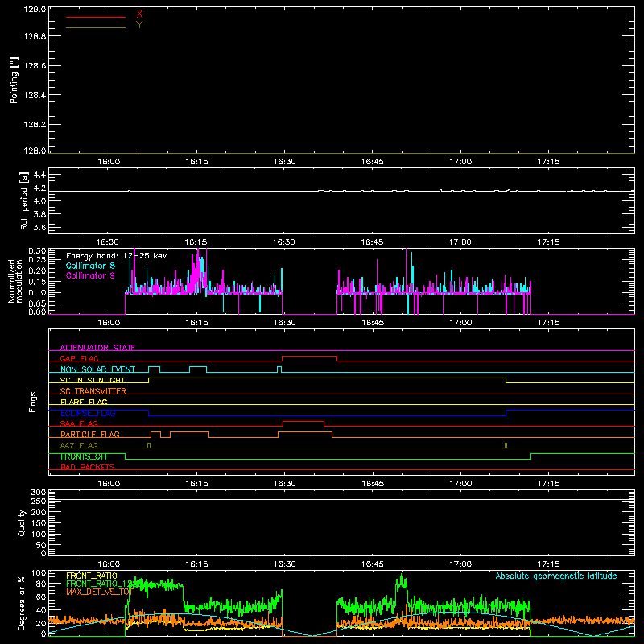This screenshot has height=644, width=644.
Task: Select the X legend label
Action: (139, 14)
